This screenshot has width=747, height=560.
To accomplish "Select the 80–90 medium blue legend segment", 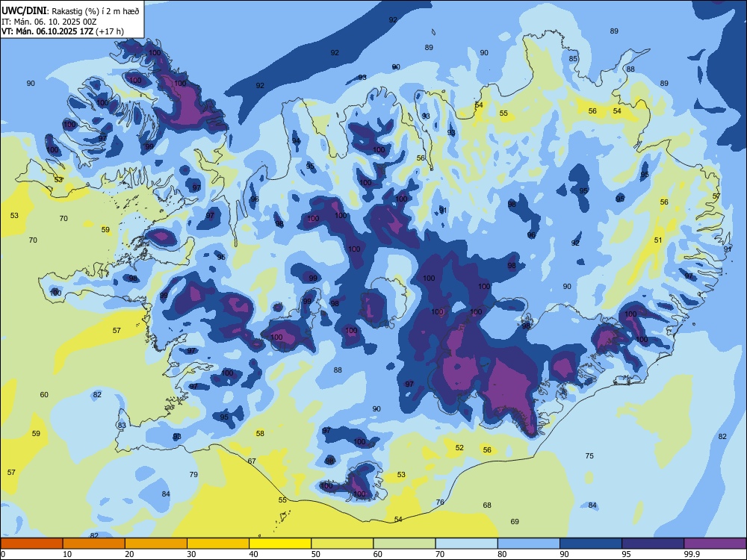I will click(529, 544).
